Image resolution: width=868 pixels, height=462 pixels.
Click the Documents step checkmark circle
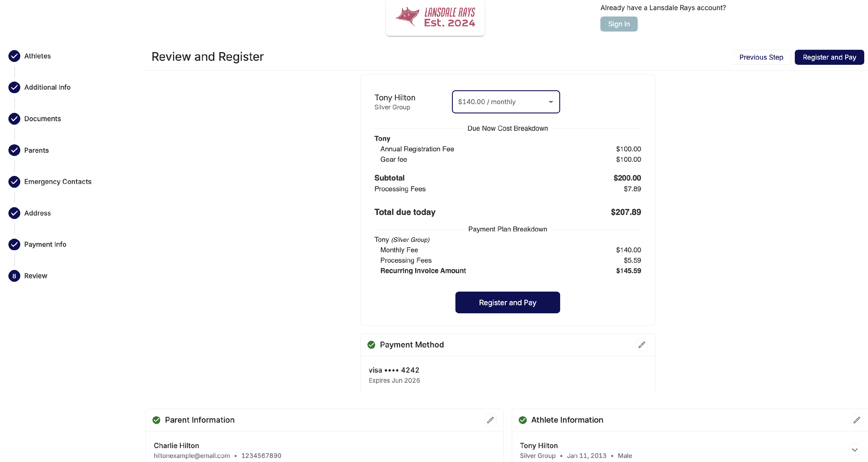(x=14, y=119)
